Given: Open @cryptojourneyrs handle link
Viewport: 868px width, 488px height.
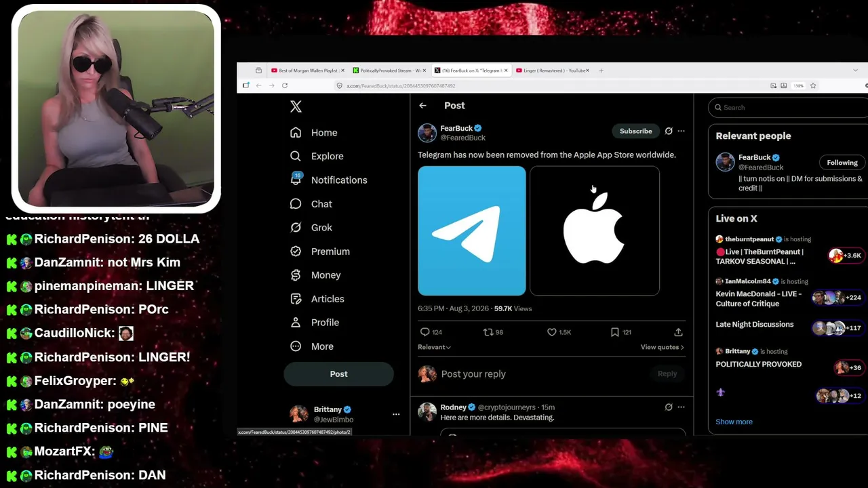Looking at the screenshot, I should click(507, 407).
